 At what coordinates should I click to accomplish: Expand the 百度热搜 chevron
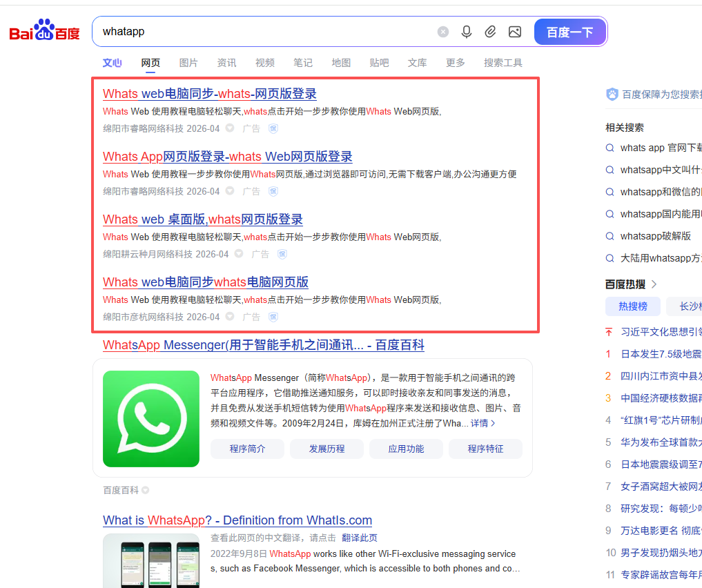point(654,284)
